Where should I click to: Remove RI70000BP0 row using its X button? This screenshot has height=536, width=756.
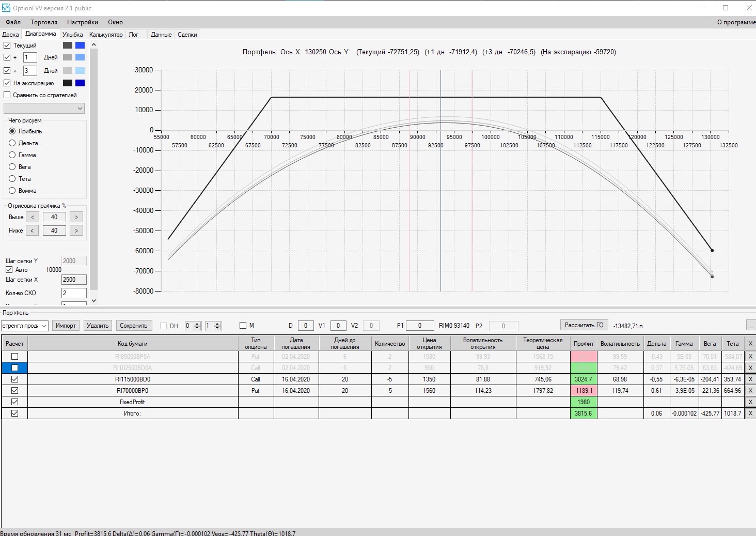click(750, 391)
